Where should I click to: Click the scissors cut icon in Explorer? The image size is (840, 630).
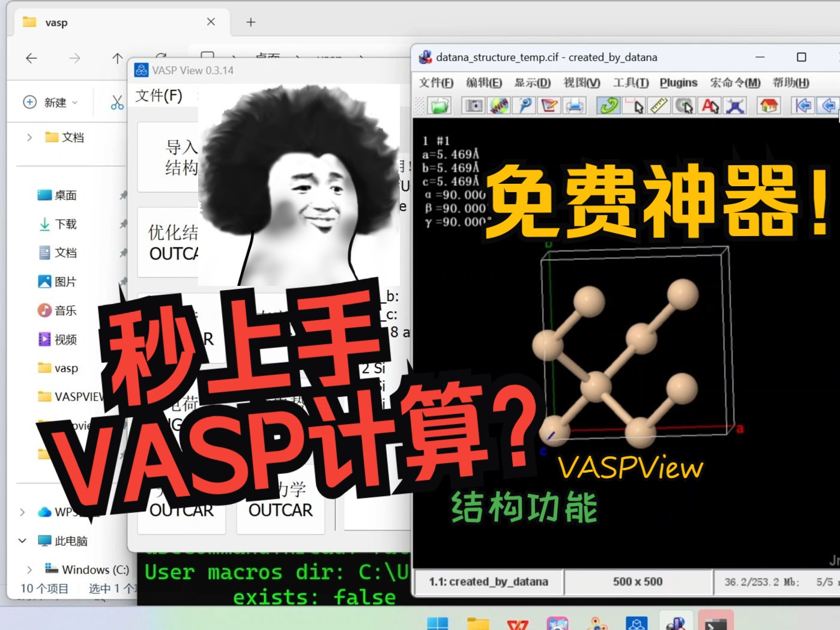[117, 103]
